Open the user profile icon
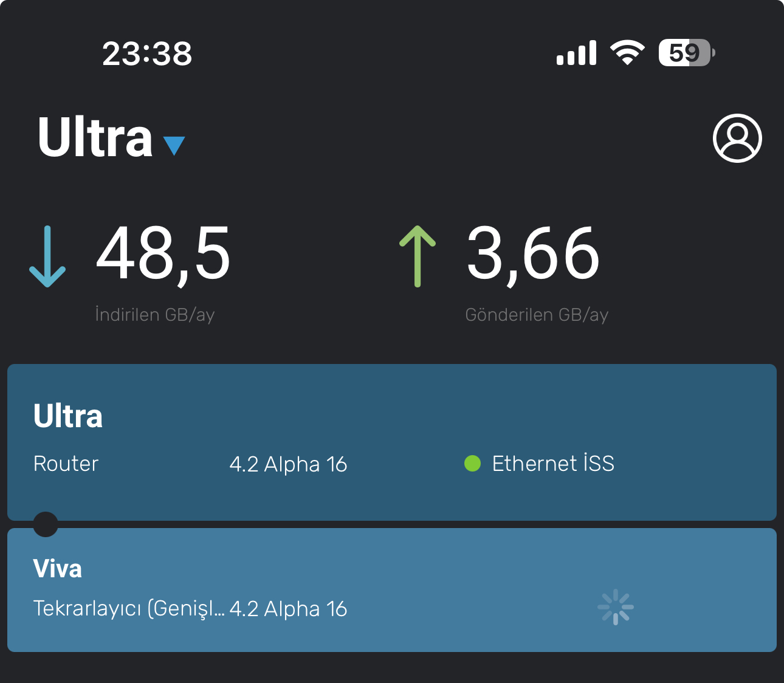 pyautogui.click(x=737, y=138)
